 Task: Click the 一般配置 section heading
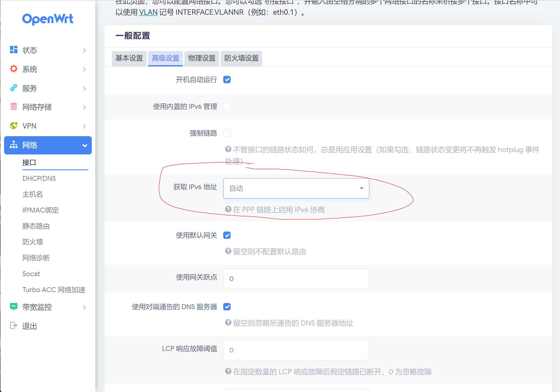[x=133, y=36]
